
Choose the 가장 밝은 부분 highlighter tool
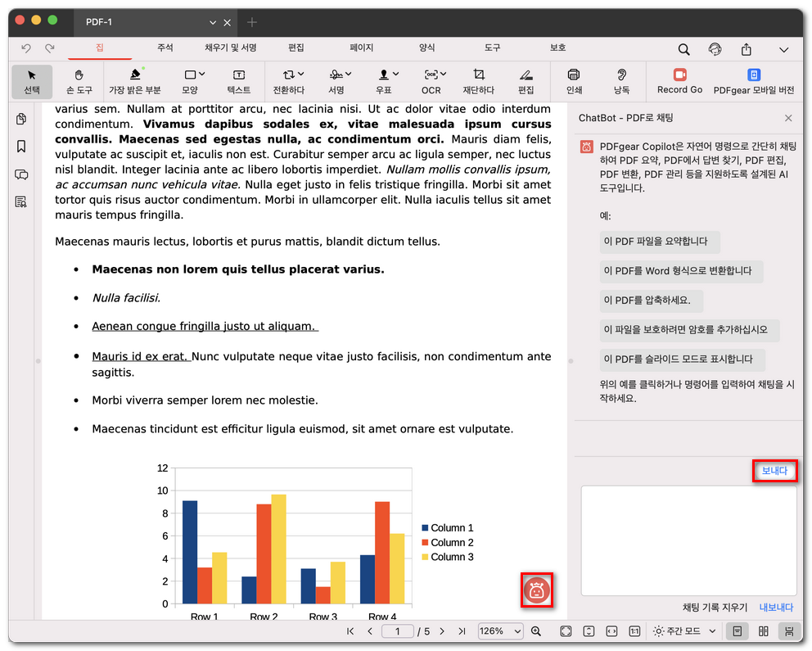pos(134,81)
